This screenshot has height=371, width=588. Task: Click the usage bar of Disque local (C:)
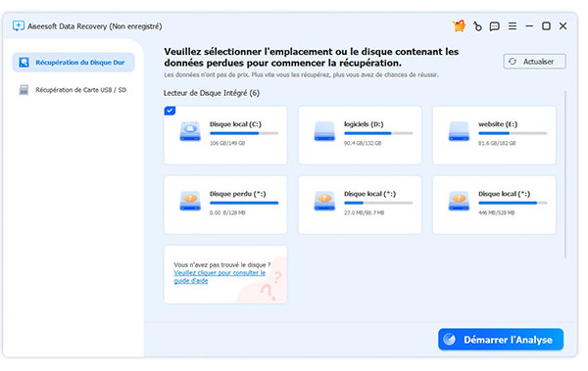tap(244, 133)
